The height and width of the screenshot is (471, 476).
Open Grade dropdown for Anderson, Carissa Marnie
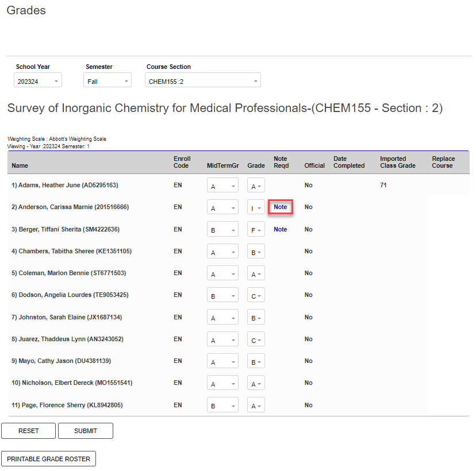tap(256, 207)
